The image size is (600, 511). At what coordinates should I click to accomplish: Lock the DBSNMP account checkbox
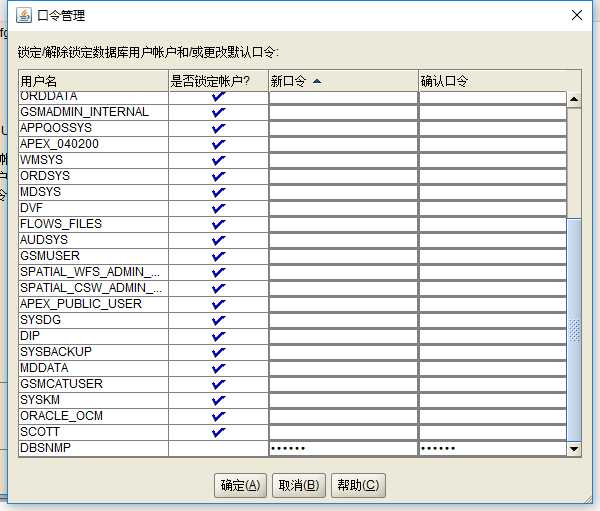coord(218,448)
